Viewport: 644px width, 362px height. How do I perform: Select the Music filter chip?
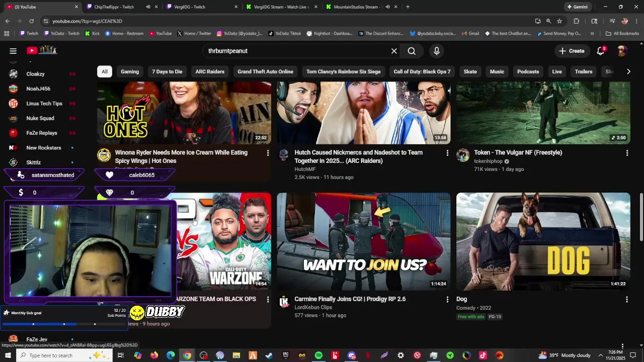(x=497, y=71)
